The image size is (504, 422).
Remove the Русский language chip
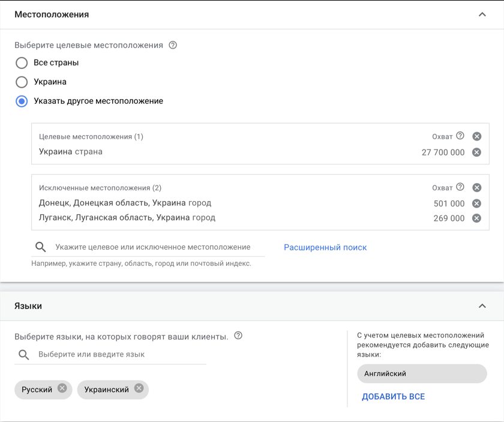coord(62,388)
